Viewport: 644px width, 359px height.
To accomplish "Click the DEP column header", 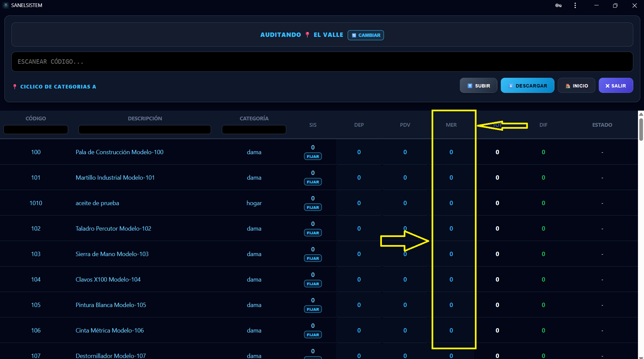I will pyautogui.click(x=359, y=125).
